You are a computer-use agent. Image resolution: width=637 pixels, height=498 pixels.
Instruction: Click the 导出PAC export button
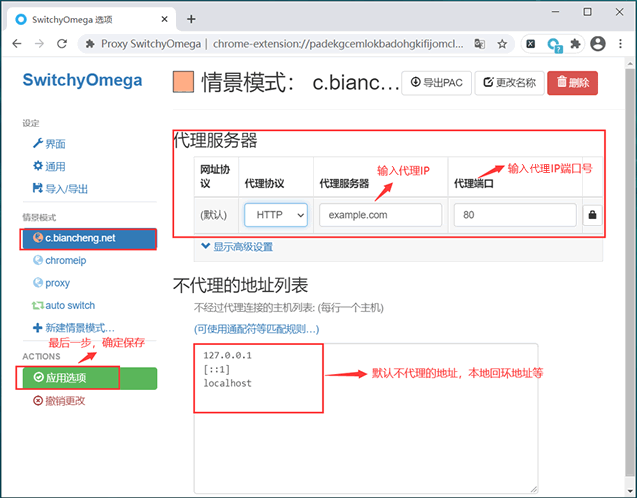point(436,82)
